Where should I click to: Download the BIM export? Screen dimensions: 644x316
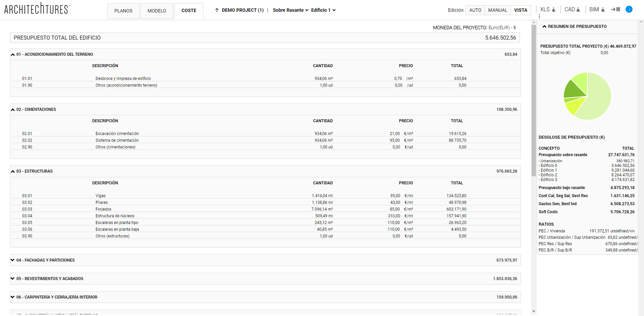pyautogui.click(x=597, y=10)
